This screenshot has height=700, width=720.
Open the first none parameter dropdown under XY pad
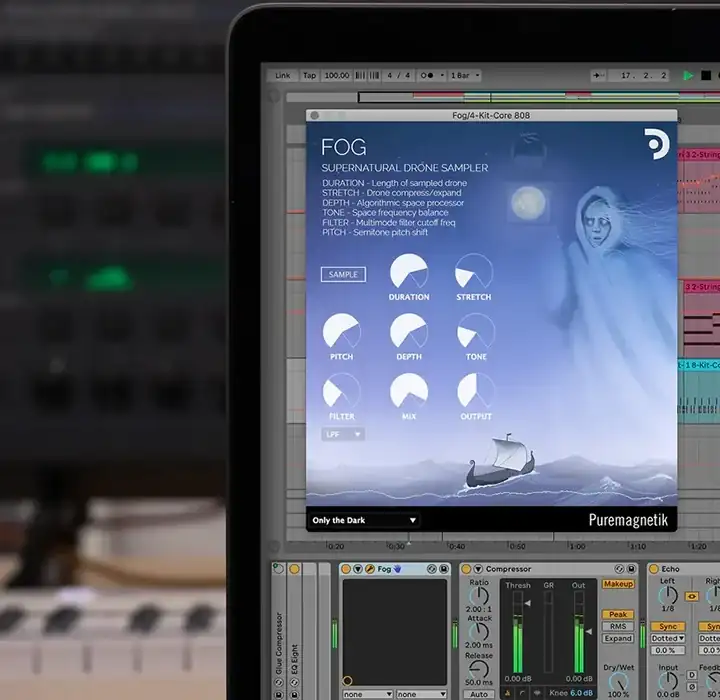[368, 694]
